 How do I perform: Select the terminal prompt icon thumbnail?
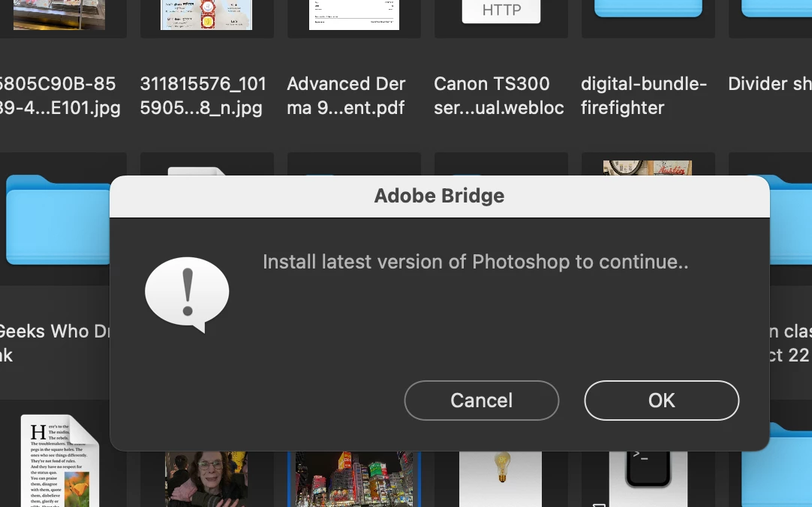tap(648, 479)
